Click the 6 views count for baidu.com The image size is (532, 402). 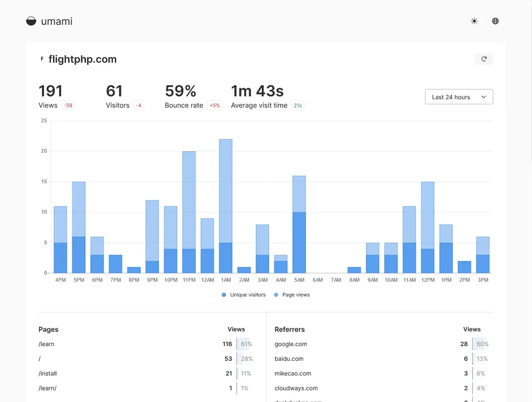point(466,358)
